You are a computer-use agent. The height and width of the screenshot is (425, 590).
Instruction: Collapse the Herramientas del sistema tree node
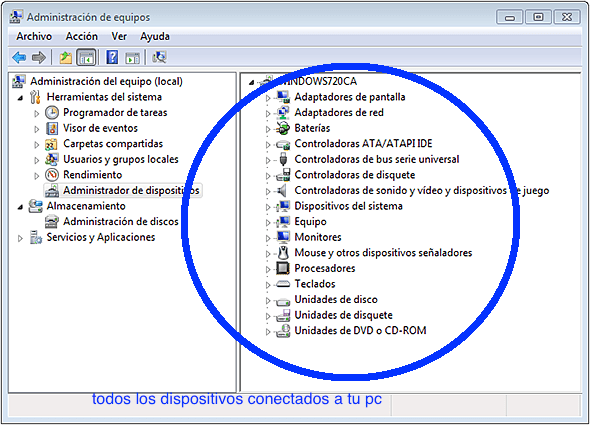click(x=20, y=98)
